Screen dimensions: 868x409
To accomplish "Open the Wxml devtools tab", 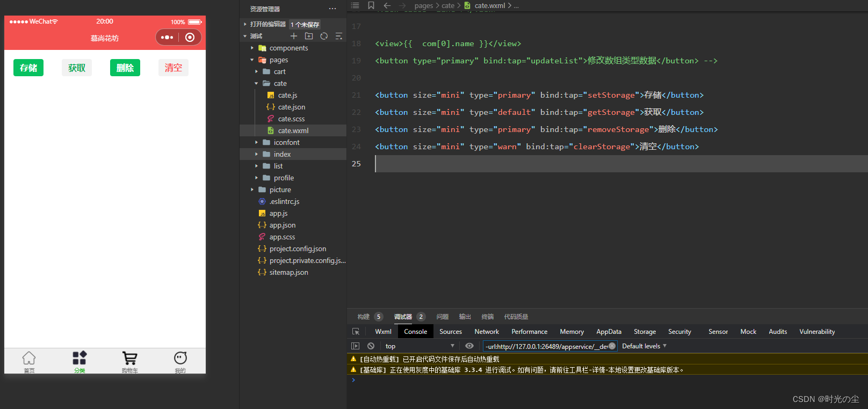I will 383,332.
